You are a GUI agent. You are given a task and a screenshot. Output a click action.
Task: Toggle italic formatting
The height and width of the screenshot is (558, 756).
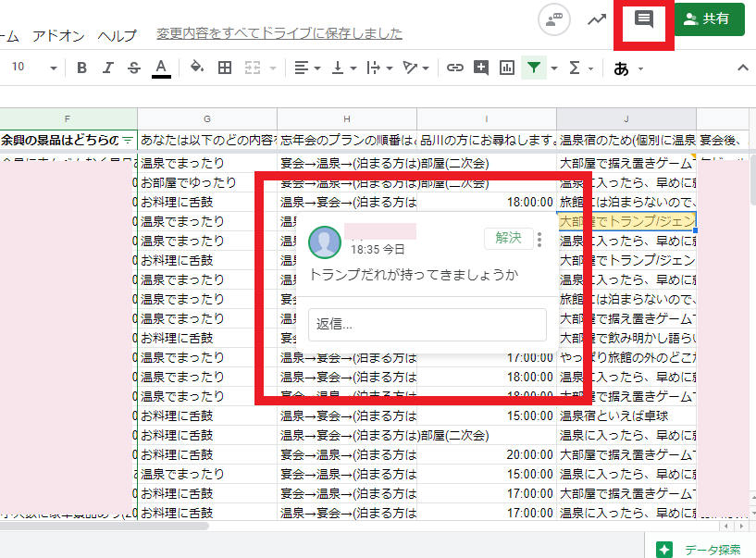click(108, 68)
